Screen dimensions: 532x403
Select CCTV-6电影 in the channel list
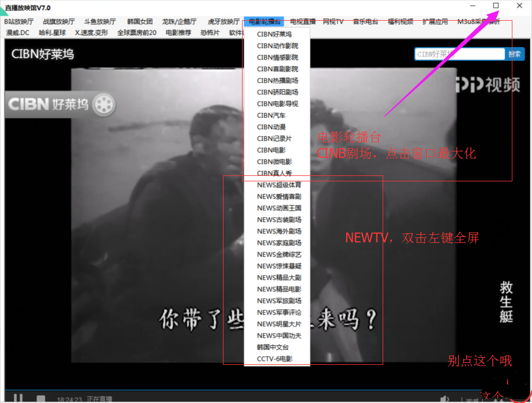coord(276,358)
